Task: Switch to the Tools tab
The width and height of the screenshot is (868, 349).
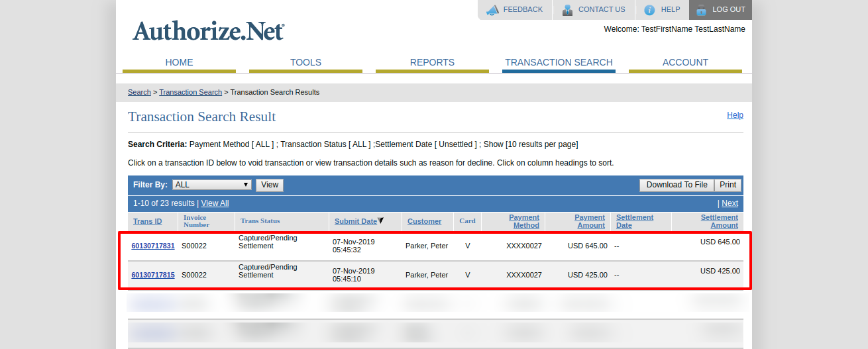Action: point(305,62)
